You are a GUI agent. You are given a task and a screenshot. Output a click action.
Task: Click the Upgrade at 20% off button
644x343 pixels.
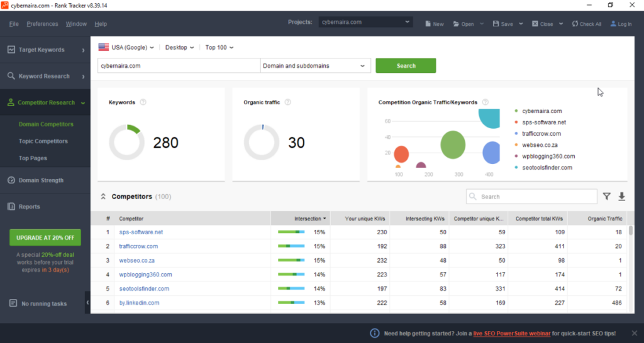(45, 237)
